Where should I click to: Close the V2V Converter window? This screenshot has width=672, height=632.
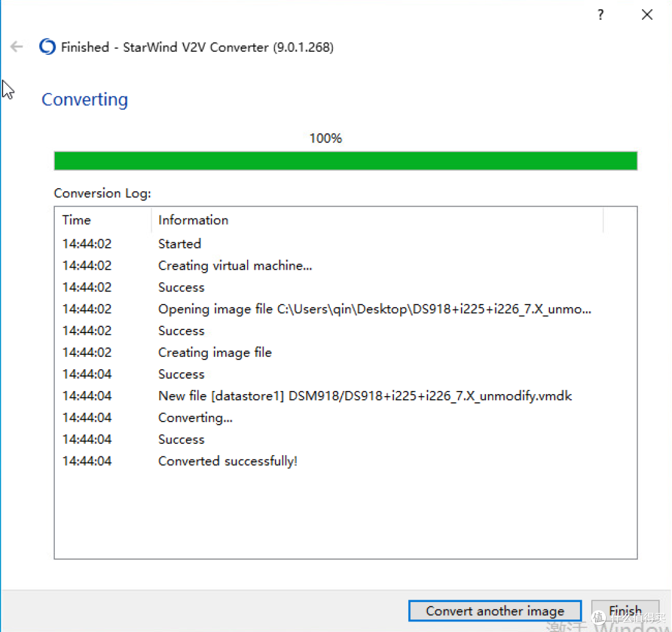coord(647,14)
